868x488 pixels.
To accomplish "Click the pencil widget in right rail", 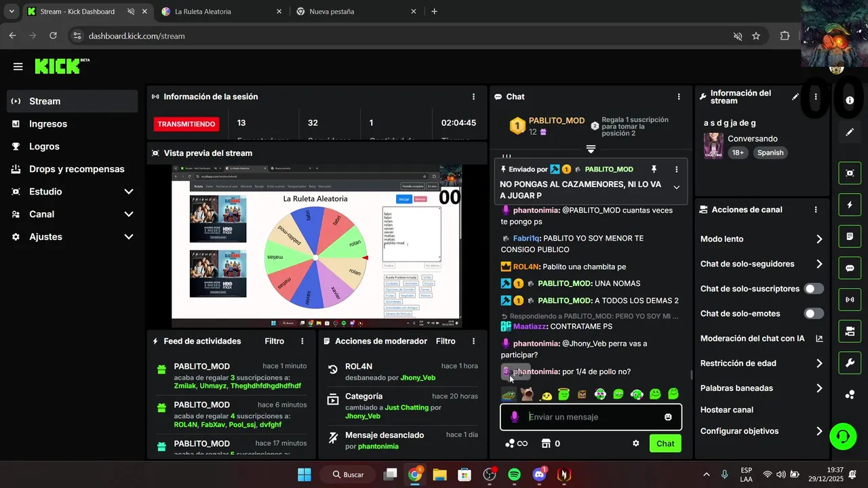I will tap(850, 132).
